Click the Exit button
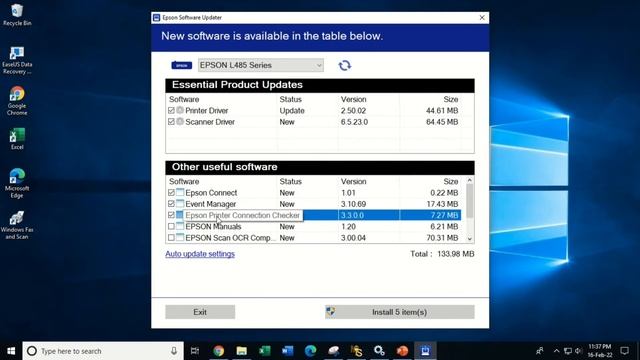 200,312
